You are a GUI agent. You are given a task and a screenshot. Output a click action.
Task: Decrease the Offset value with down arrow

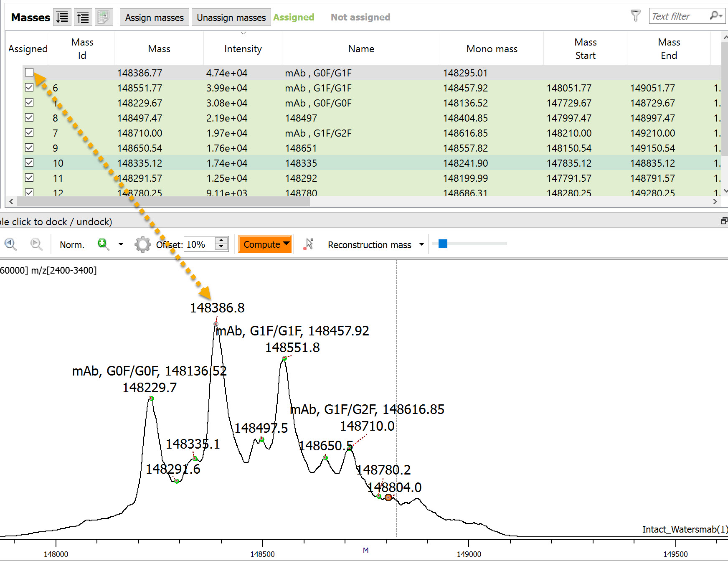[x=221, y=247]
